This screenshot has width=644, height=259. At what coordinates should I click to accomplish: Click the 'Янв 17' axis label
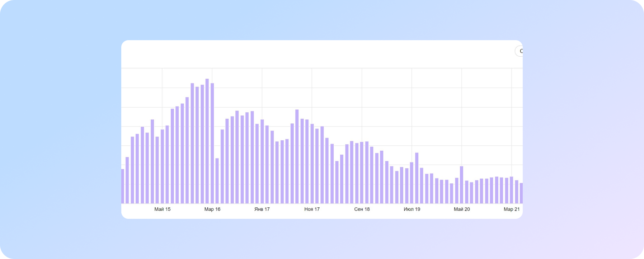[262, 209]
